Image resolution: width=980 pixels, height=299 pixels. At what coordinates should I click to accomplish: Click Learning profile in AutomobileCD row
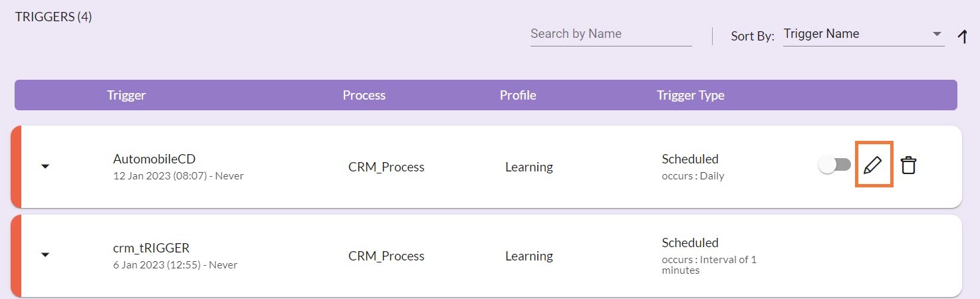pos(529,167)
